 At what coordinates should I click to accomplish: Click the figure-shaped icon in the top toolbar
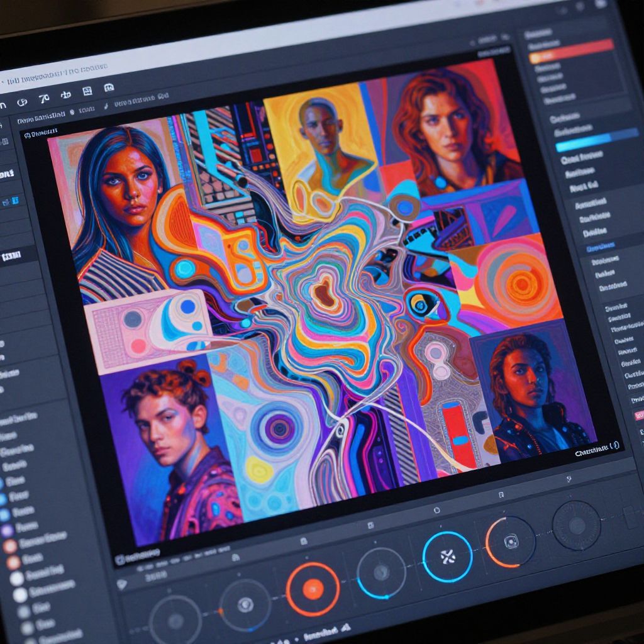(65, 95)
